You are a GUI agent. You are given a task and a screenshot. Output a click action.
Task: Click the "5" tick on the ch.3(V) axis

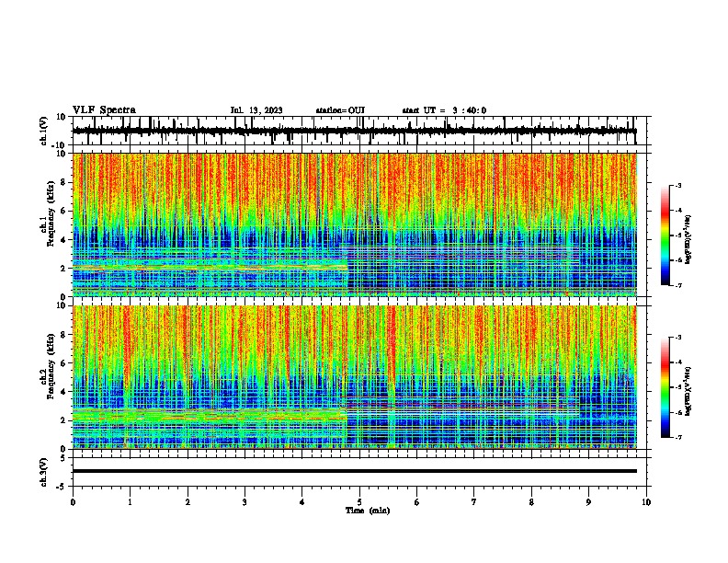pyautogui.click(x=63, y=457)
